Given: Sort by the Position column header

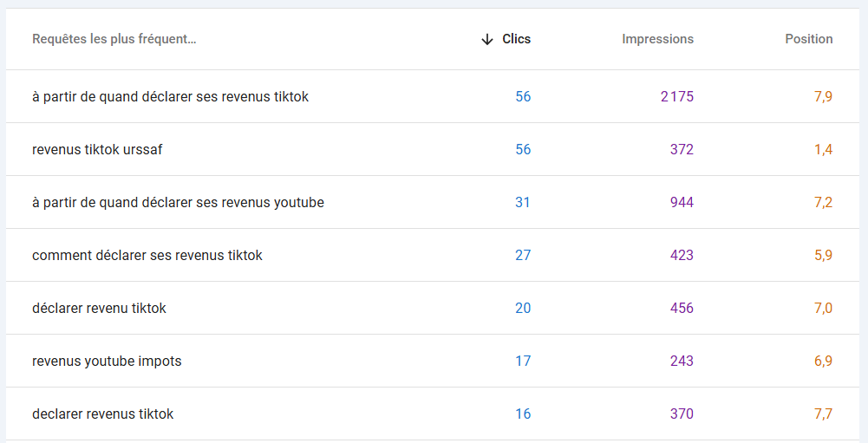Looking at the screenshot, I should click(x=809, y=39).
